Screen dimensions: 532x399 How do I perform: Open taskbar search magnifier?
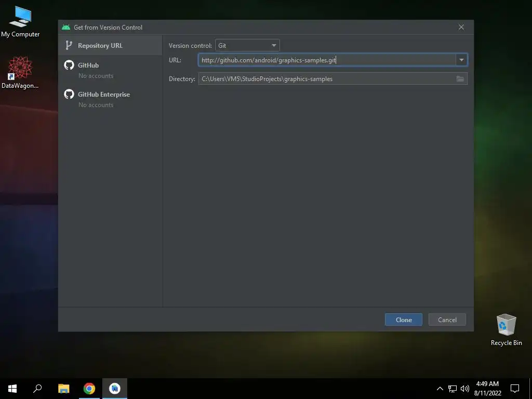[x=37, y=389]
